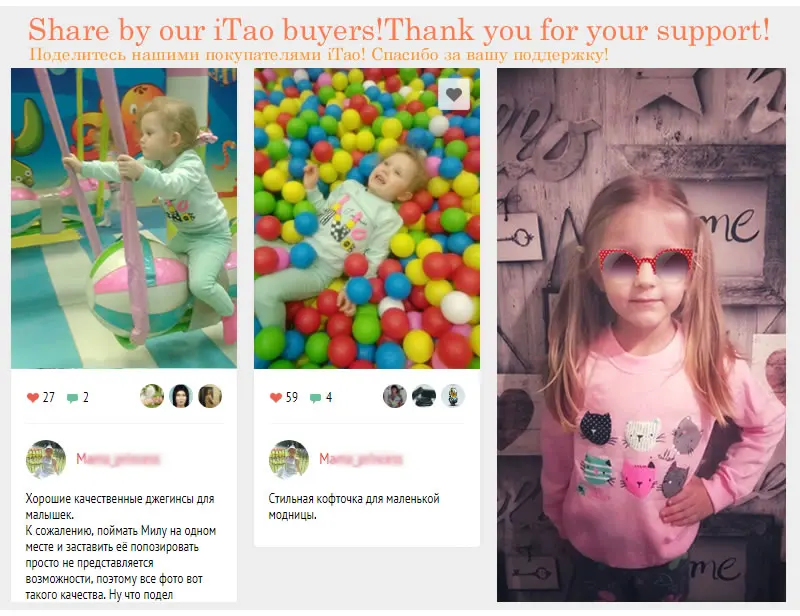The height and width of the screenshot is (616, 800).
Task: Click the blurred username link on swing post
Action: pyautogui.click(x=118, y=459)
